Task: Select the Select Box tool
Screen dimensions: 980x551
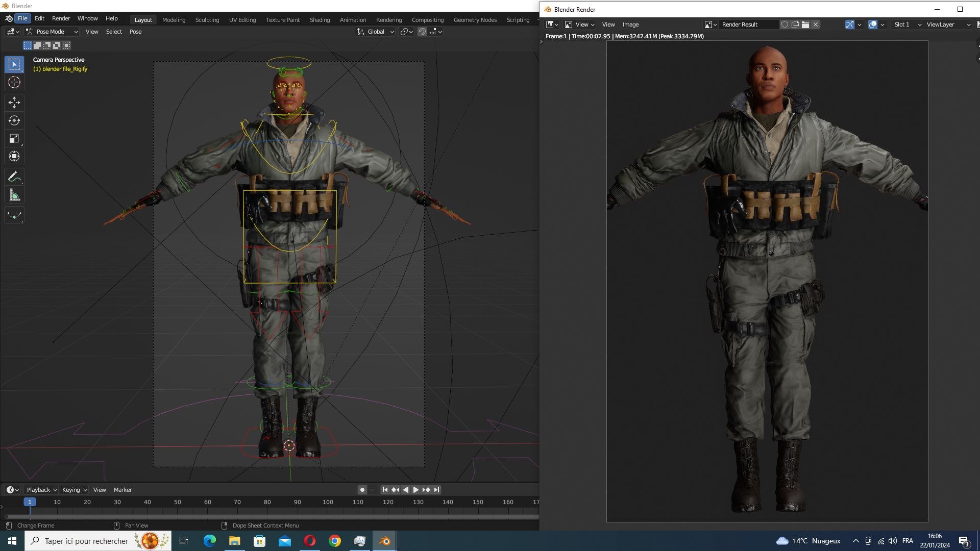Action: (x=14, y=64)
